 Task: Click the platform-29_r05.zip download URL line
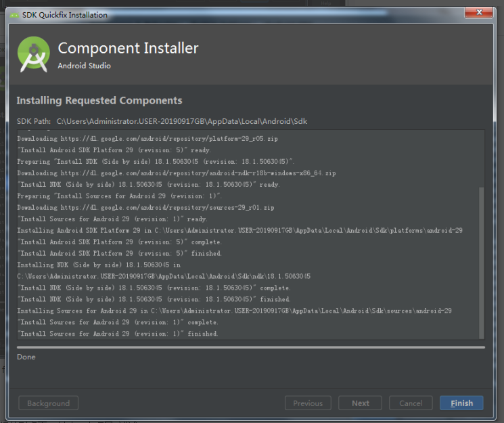tap(147, 139)
